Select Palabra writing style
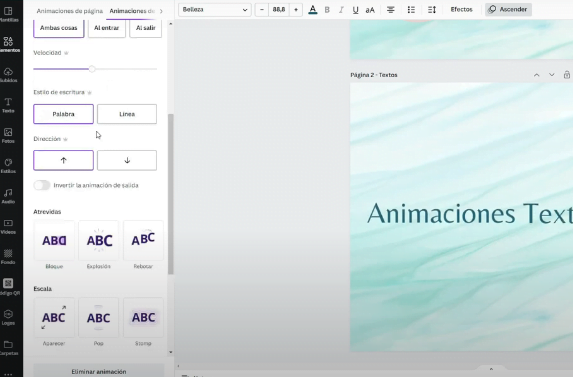The width and height of the screenshot is (573, 377). click(x=63, y=114)
